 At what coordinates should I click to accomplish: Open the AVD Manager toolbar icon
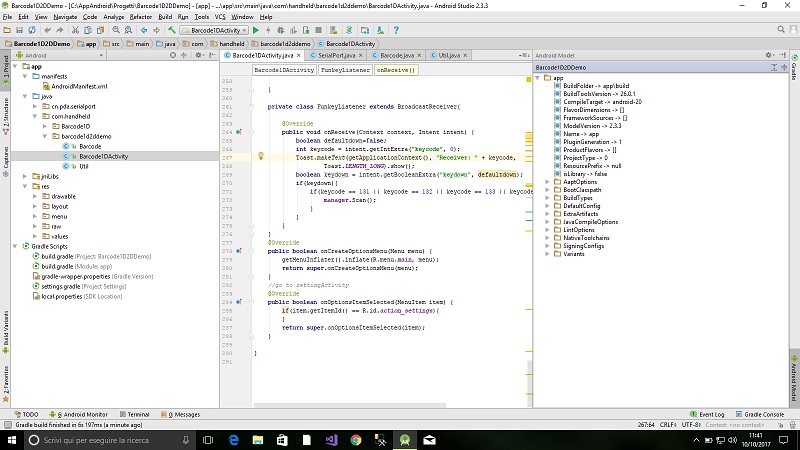pos(333,30)
